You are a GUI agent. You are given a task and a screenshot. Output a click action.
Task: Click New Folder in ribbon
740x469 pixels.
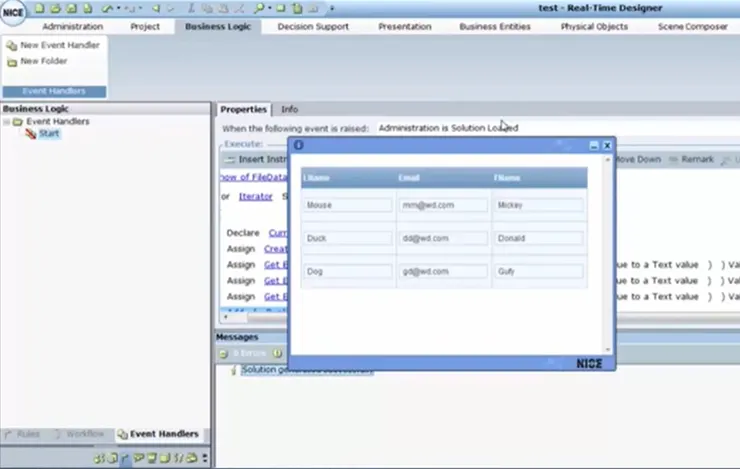coord(37,61)
